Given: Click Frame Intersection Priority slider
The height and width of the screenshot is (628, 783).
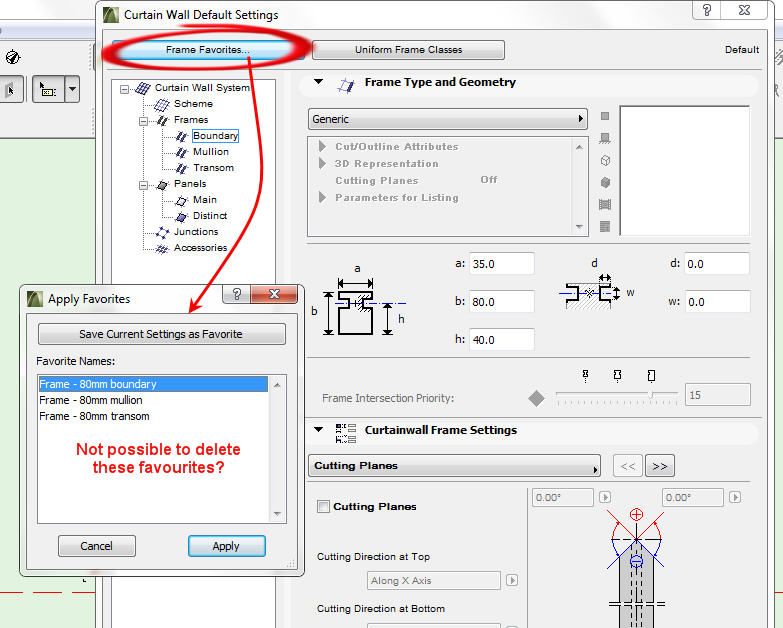Looking at the screenshot, I should [x=616, y=395].
